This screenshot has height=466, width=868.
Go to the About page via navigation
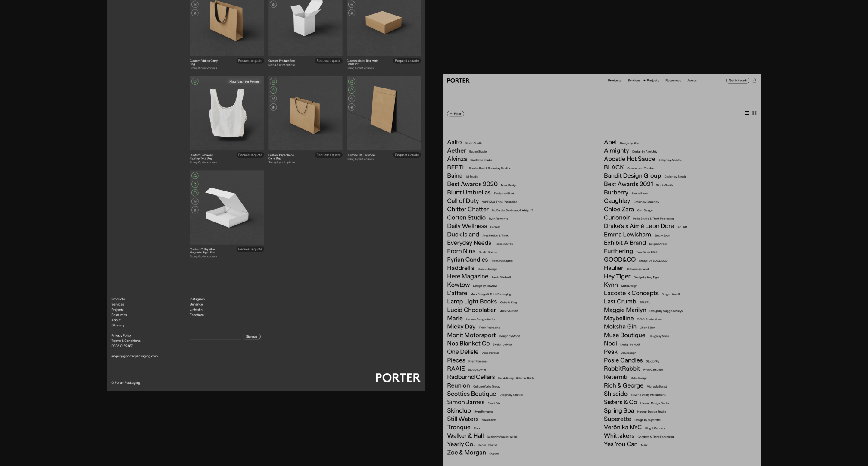click(x=692, y=80)
